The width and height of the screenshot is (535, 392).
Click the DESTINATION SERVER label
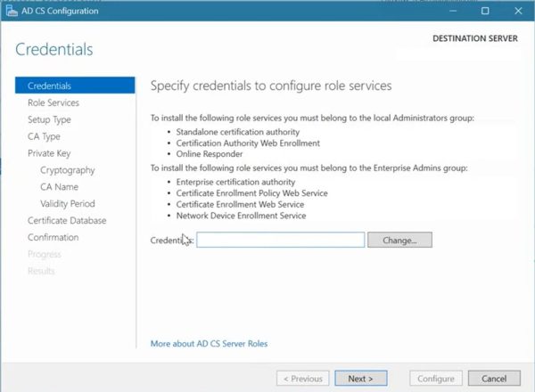(x=475, y=38)
